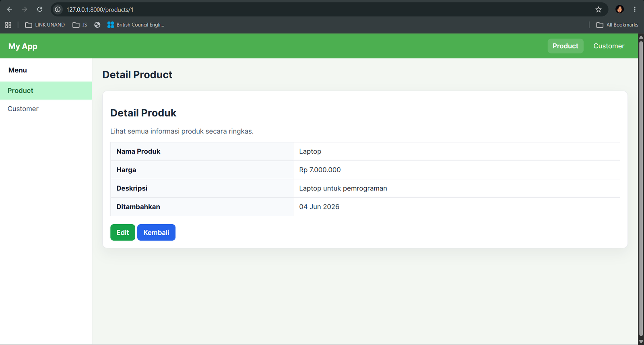The image size is (644, 345).
Task: Open the All Bookmarks folder
Action: [x=617, y=25]
